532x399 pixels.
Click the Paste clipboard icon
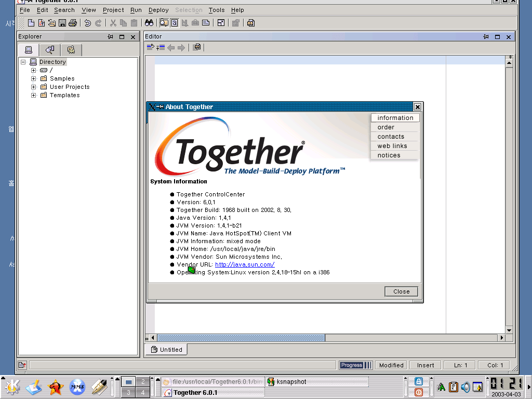(134, 23)
